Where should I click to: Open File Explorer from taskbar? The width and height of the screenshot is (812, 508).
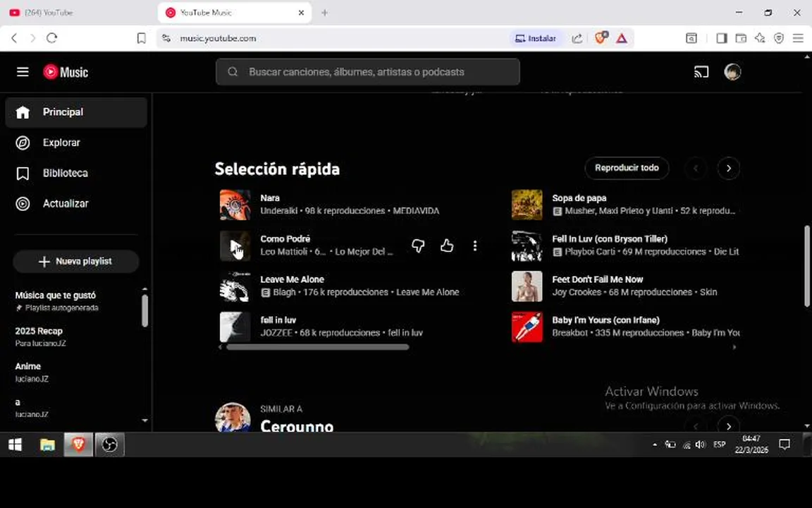pyautogui.click(x=47, y=445)
